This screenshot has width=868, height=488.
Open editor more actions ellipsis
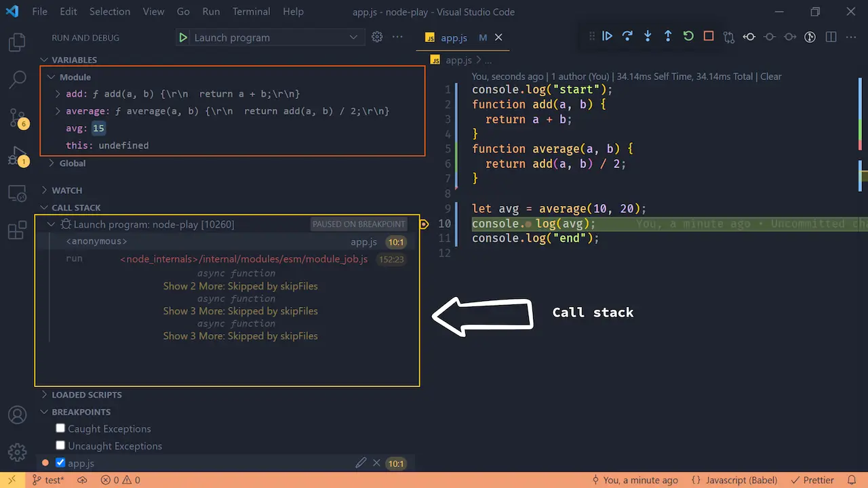851,37
